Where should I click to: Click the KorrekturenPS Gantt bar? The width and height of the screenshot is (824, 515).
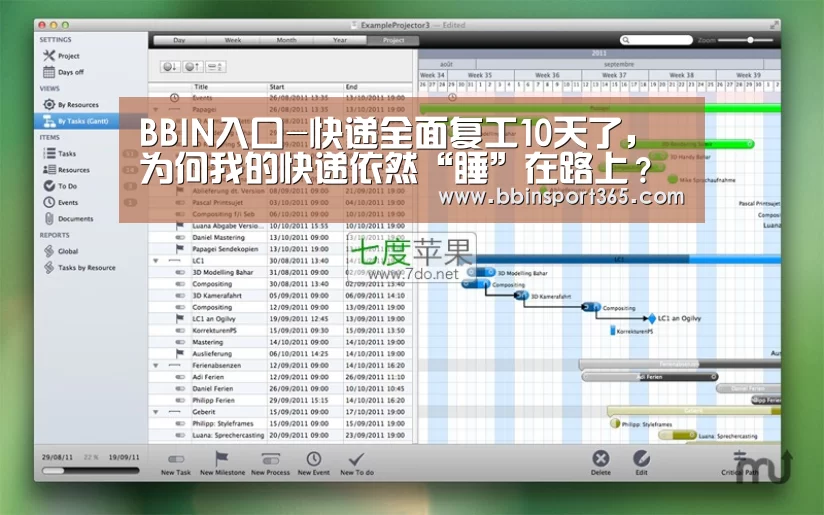tap(612, 331)
